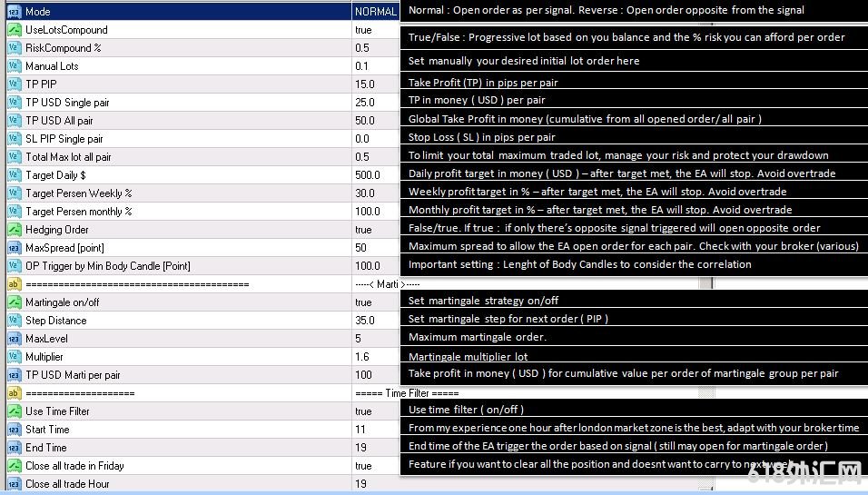Click the MaxSpread [point] integer icon
The height and width of the screenshot is (495, 868).
tap(14, 248)
